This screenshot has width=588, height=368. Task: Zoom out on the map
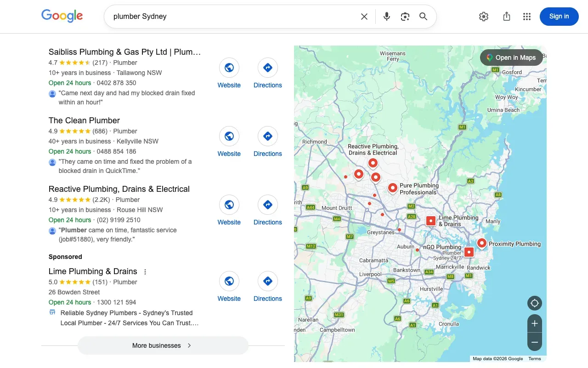535,342
